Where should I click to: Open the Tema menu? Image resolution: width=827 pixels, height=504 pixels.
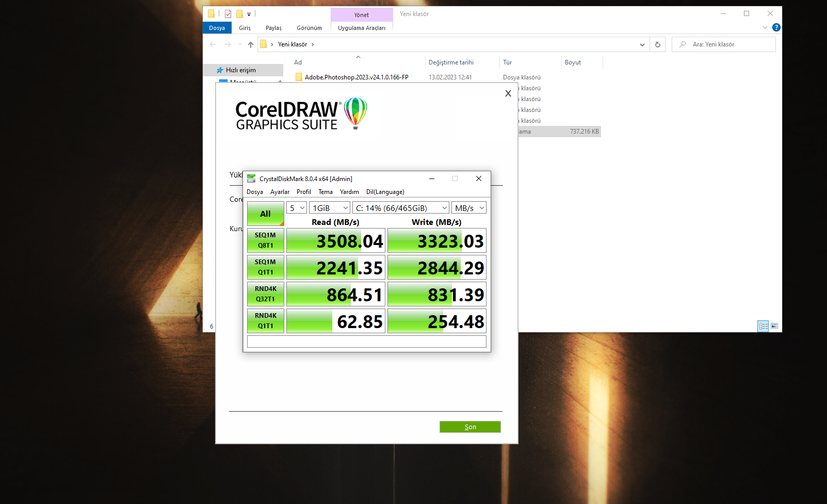(326, 192)
